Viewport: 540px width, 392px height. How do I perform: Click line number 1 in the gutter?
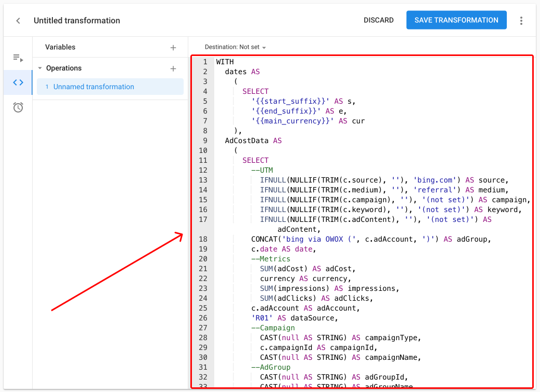click(205, 62)
